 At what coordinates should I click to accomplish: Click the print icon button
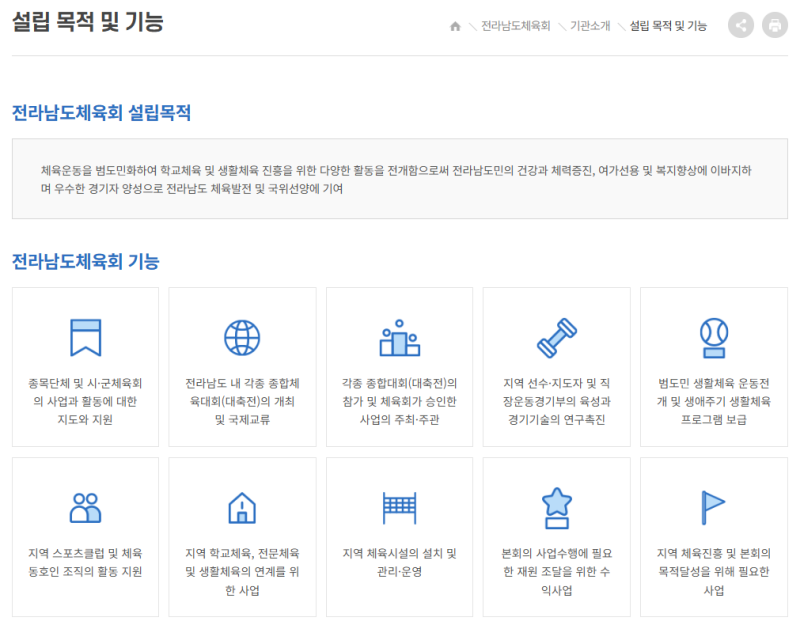pyautogui.click(x=775, y=26)
